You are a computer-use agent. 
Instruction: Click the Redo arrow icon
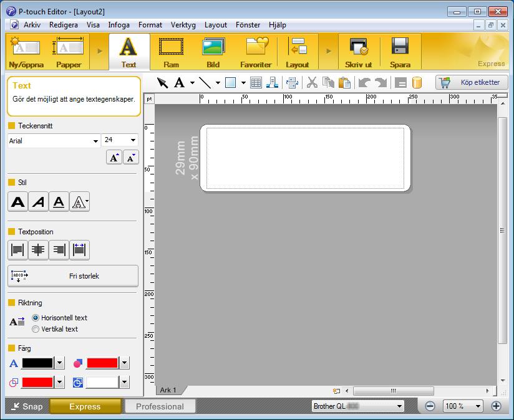pyautogui.click(x=381, y=83)
